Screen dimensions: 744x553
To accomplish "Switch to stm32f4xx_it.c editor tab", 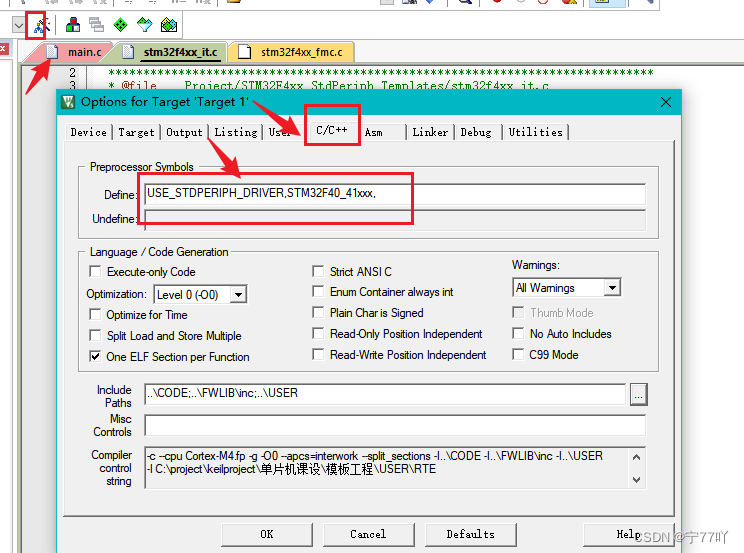I will [x=180, y=52].
